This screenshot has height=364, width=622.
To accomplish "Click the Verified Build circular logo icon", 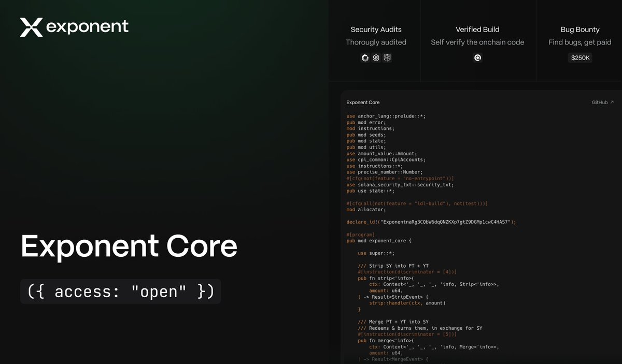I will click(x=477, y=57).
